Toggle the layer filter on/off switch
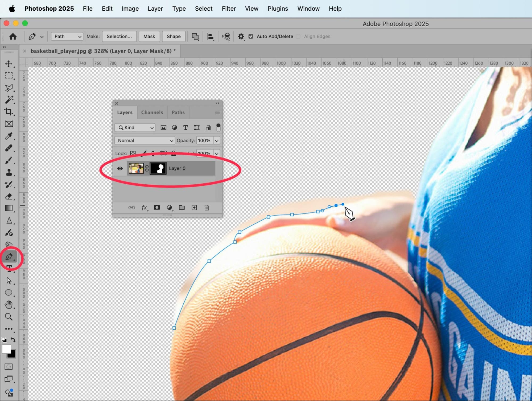 point(218,127)
